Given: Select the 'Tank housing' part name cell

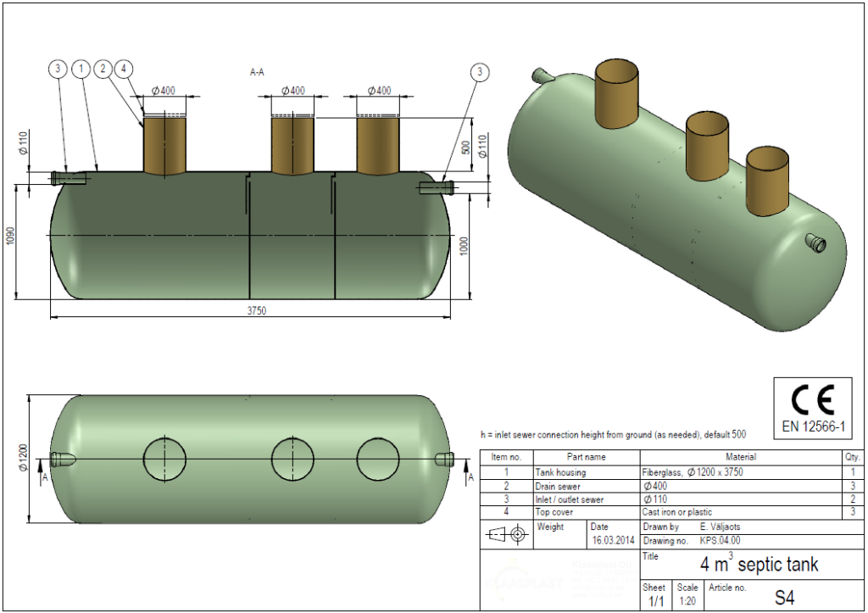Looking at the screenshot, I should point(560,472).
